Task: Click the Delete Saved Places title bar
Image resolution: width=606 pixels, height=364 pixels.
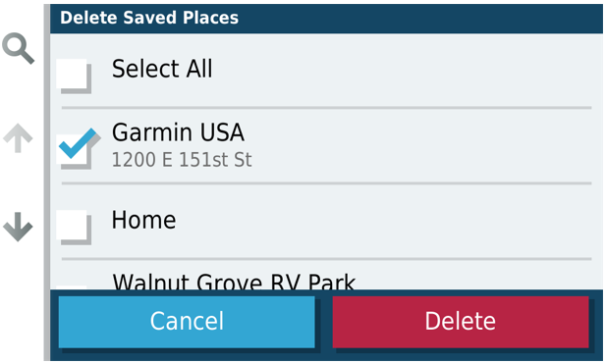Action: pos(326,18)
